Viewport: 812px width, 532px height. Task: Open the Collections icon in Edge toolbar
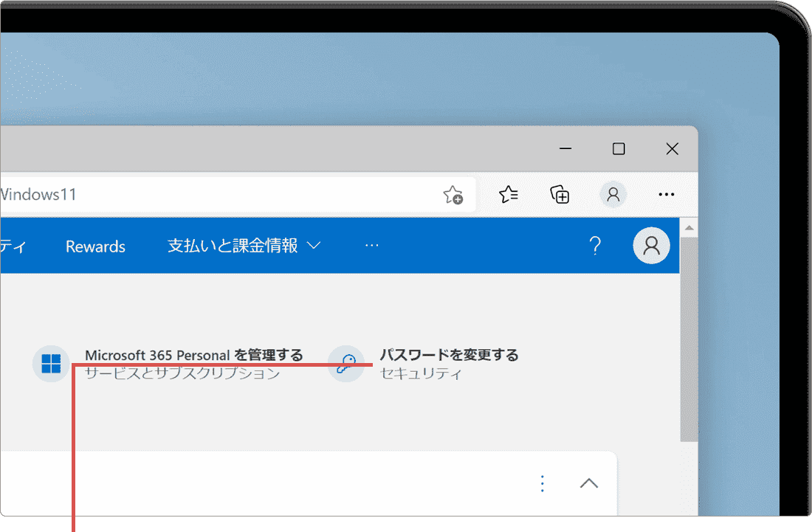click(x=560, y=194)
